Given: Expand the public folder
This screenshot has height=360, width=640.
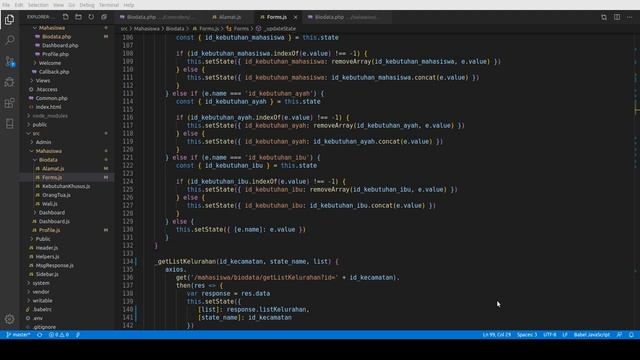Looking at the screenshot, I should [40, 124].
